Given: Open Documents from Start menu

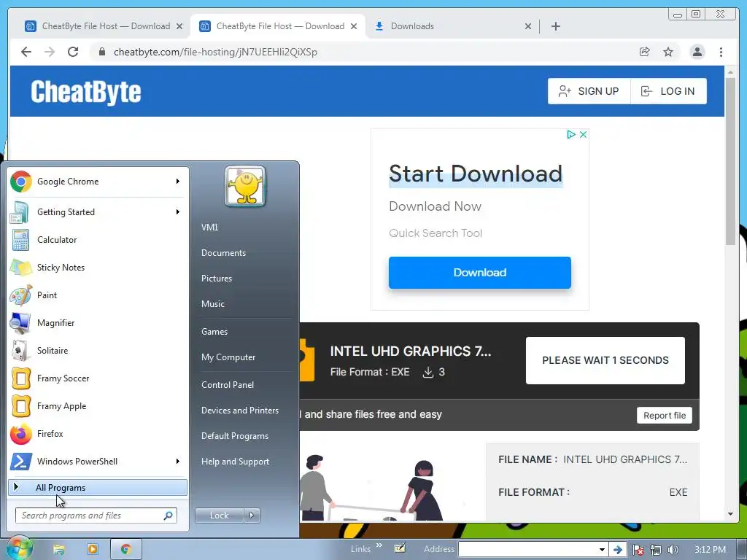Looking at the screenshot, I should tap(223, 253).
